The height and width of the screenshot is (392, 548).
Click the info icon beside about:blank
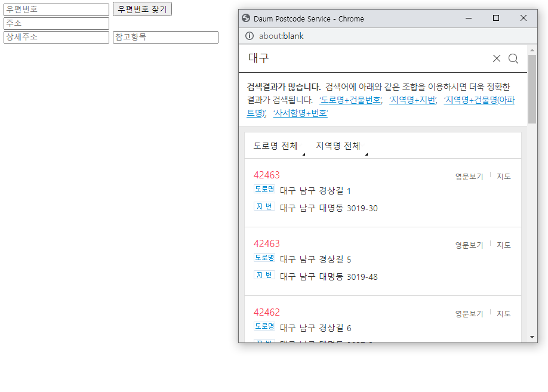pos(249,36)
